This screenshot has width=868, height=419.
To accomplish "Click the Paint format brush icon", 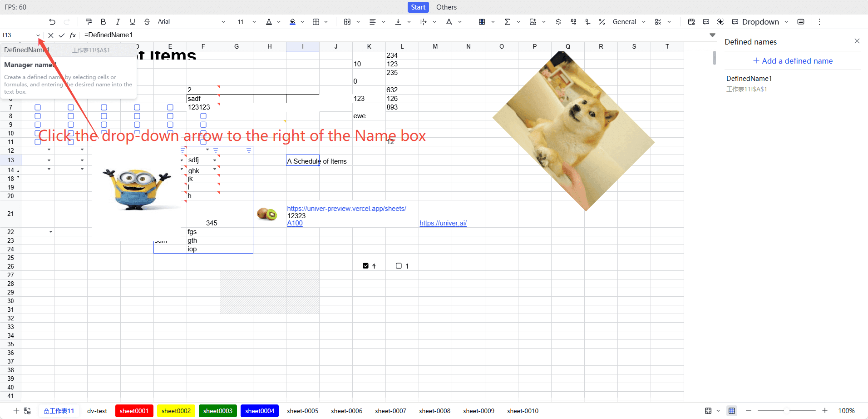I will point(89,22).
